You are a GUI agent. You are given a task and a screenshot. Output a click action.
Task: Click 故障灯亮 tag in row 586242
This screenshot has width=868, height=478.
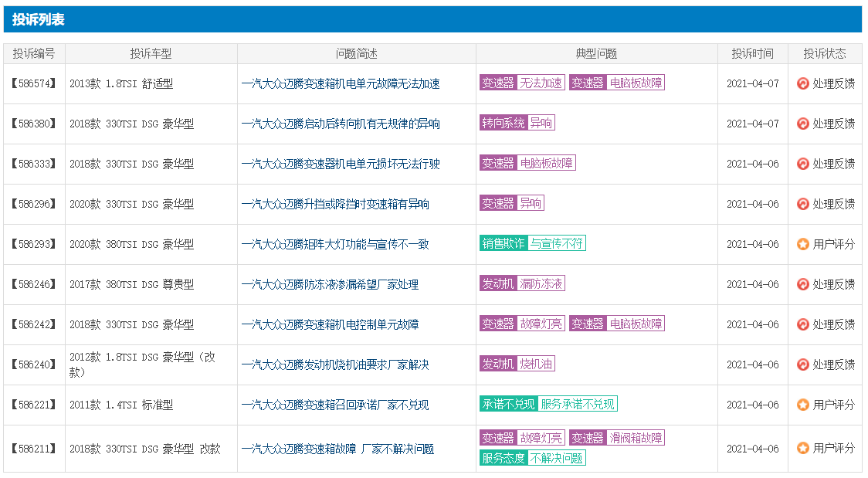tap(522, 324)
